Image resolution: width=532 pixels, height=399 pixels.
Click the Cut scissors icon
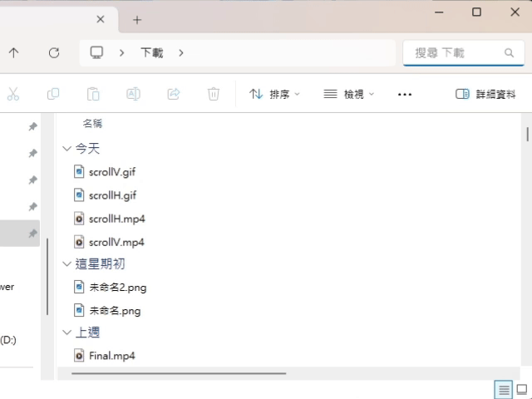click(x=13, y=94)
